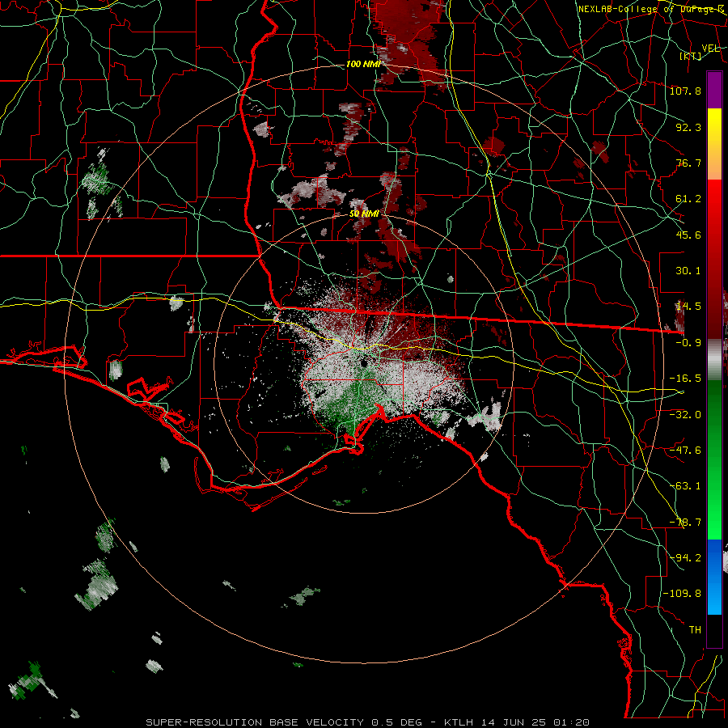Click the purple segment of the color bar
This screenshot has height=728, width=728.
714,90
